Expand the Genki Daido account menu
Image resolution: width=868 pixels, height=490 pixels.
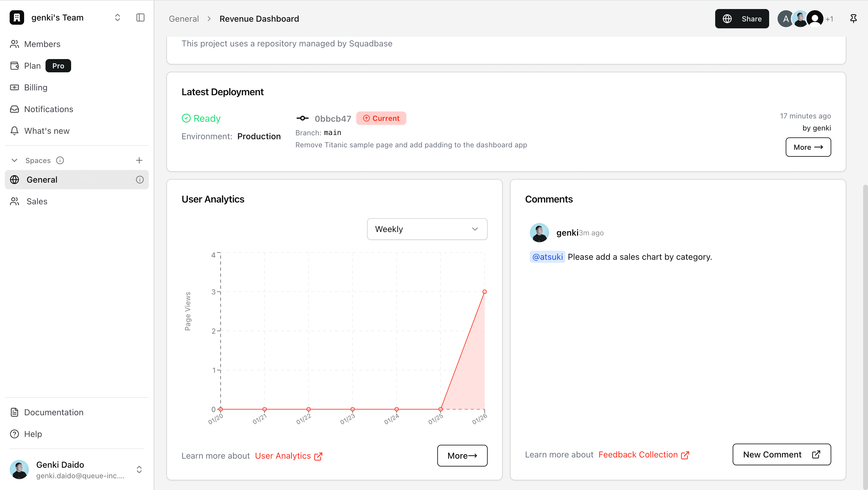pos(139,470)
